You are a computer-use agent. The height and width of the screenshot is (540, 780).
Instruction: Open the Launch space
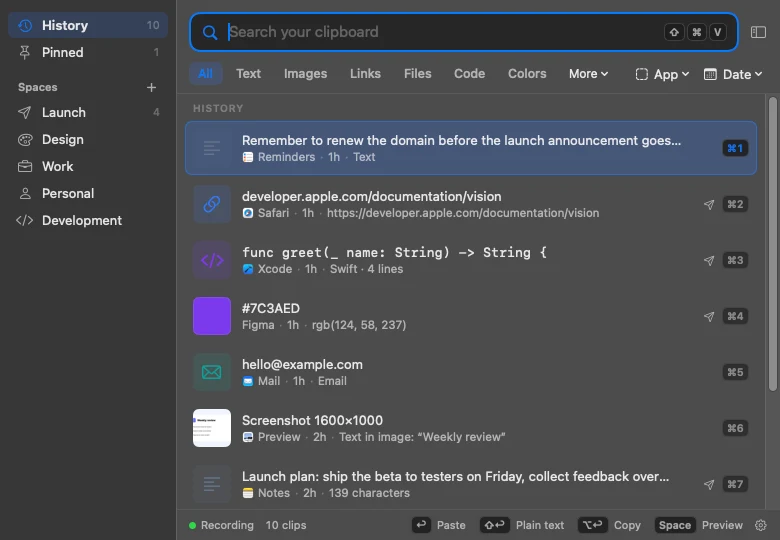point(88,112)
